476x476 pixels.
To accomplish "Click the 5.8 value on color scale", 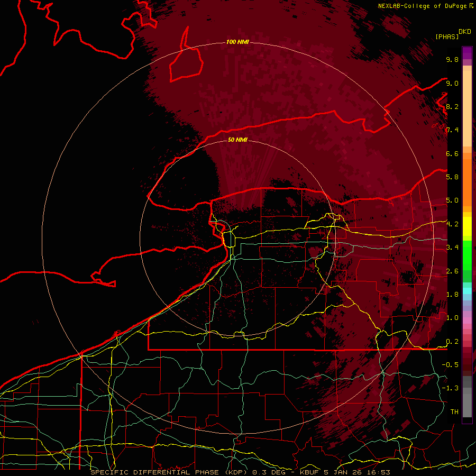I will pos(452,177).
